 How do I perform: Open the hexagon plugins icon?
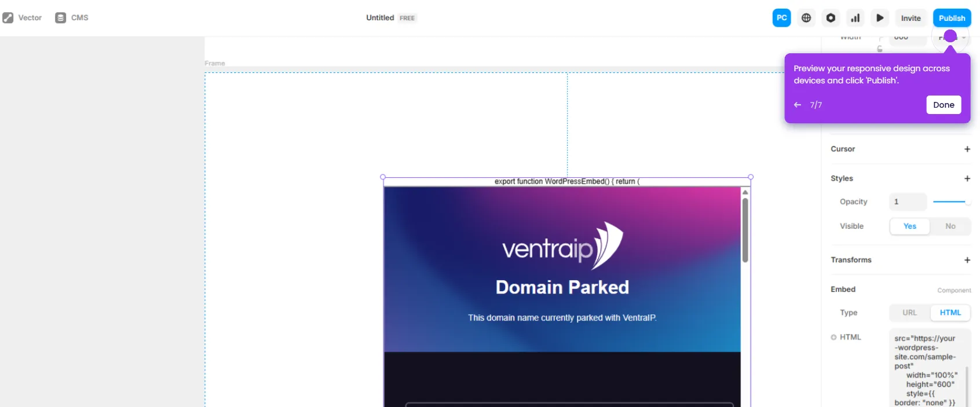point(831,18)
